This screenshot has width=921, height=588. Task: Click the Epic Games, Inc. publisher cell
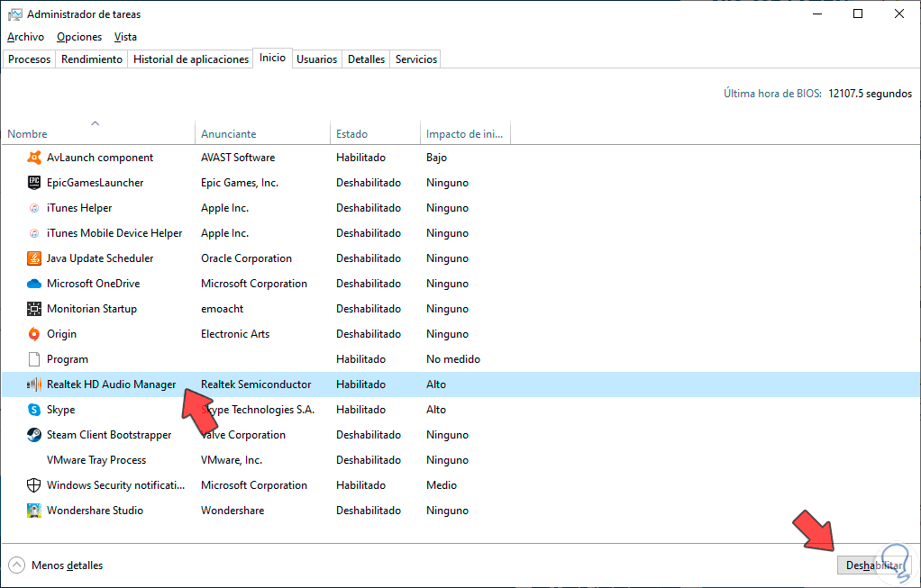240,183
